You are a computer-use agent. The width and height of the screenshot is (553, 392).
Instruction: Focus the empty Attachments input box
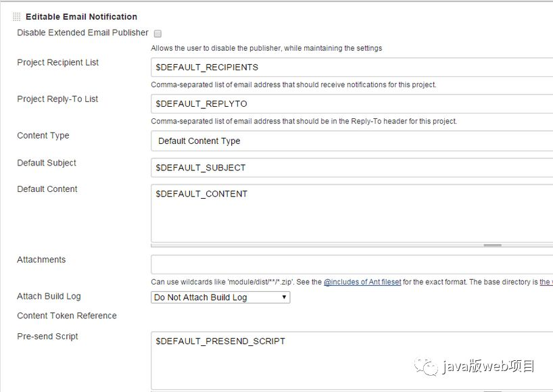[352, 264]
